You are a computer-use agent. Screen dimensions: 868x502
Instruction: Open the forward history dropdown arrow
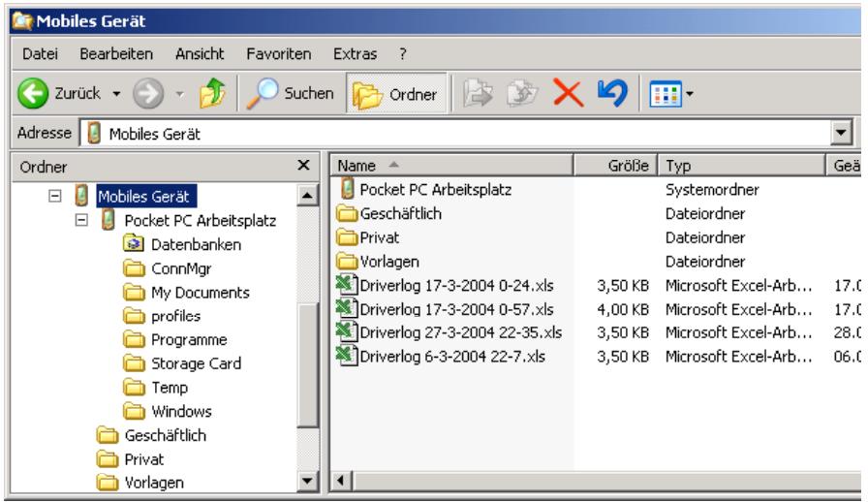(180, 94)
